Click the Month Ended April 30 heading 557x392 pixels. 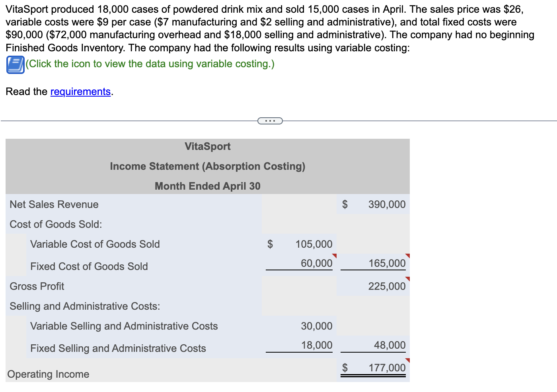208,186
